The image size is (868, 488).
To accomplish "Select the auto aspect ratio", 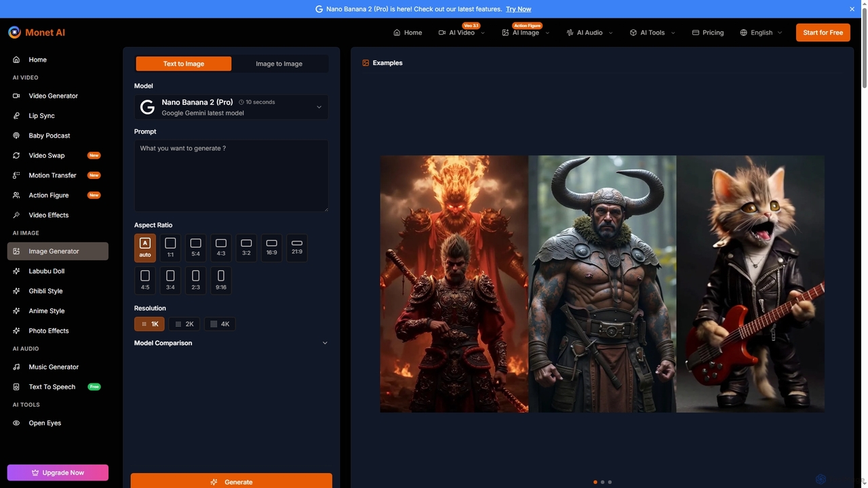I will click(145, 248).
